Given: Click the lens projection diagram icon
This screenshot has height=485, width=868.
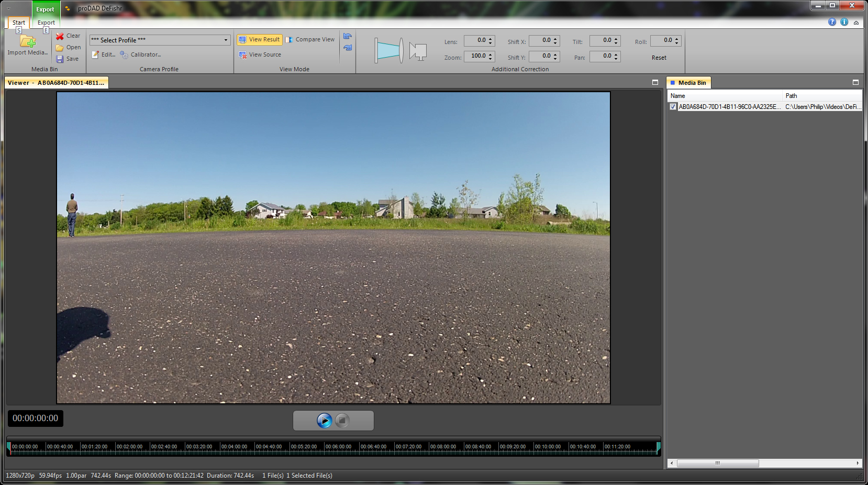Looking at the screenshot, I should click(388, 51).
